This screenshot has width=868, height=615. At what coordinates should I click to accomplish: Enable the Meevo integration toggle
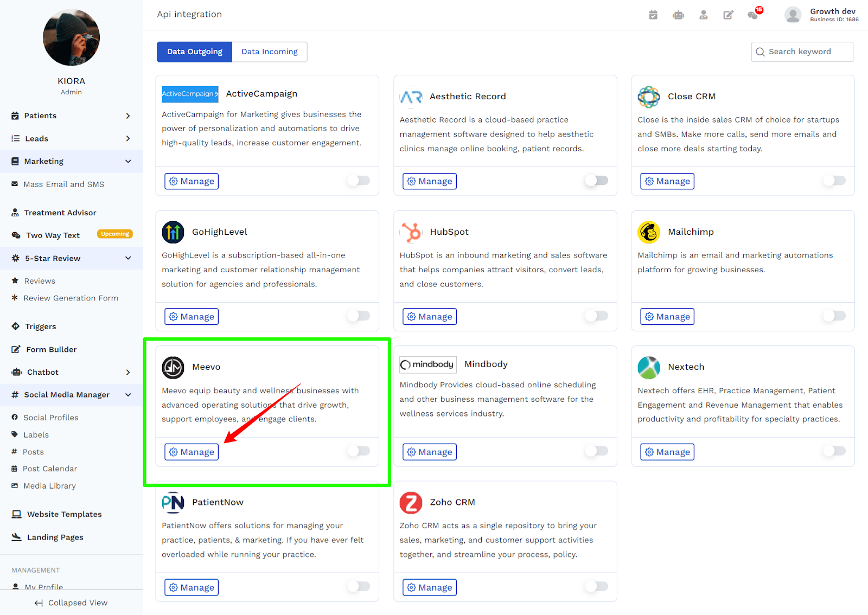click(359, 451)
